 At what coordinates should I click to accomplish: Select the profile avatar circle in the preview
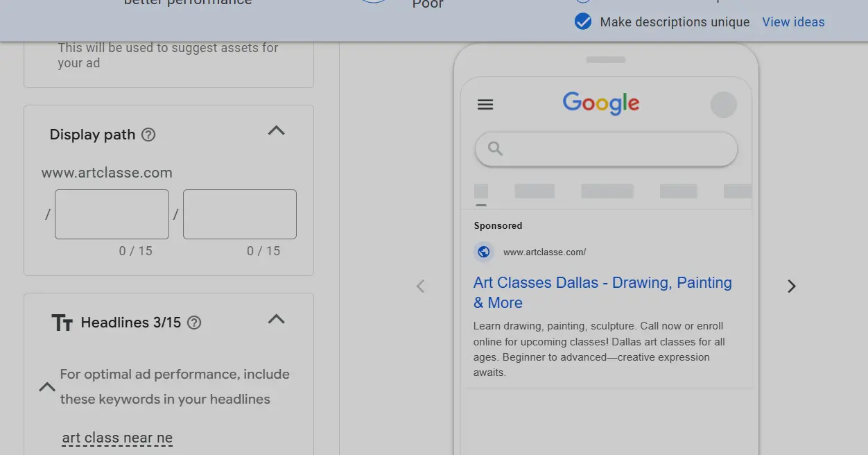(x=723, y=104)
